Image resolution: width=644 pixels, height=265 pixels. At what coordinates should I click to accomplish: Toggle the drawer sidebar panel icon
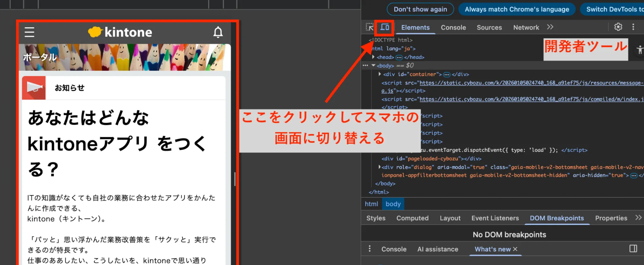coord(633,249)
